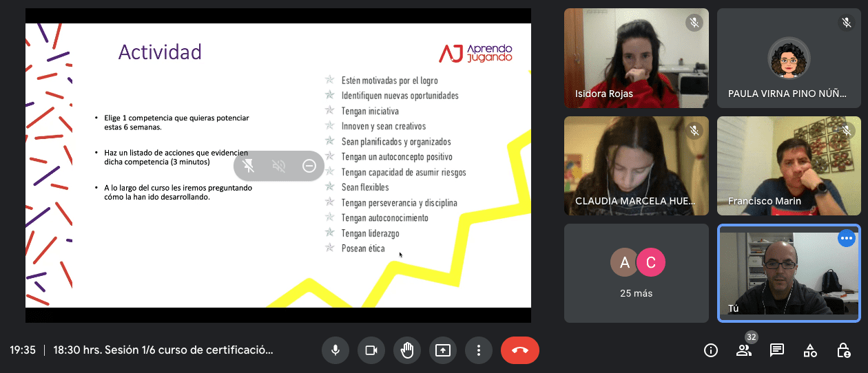The height and width of the screenshot is (373, 868).
Task: Unpin the presentation using the pin icon
Action: [x=249, y=166]
